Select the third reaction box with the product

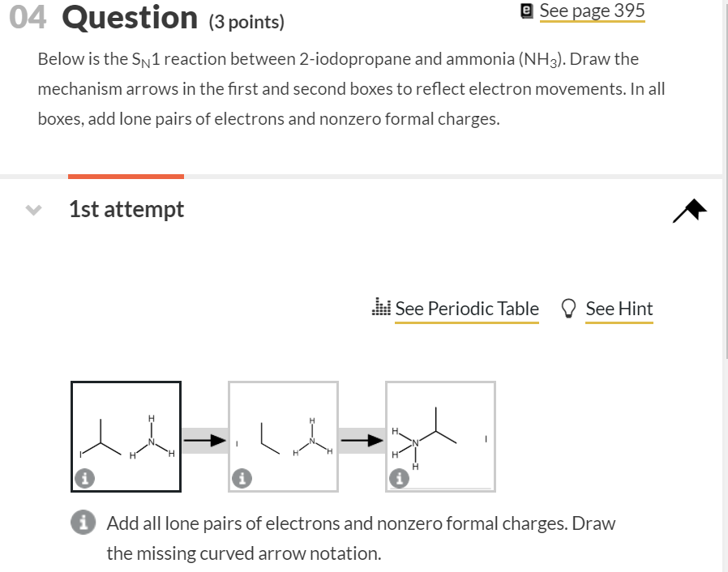click(x=440, y=437)
